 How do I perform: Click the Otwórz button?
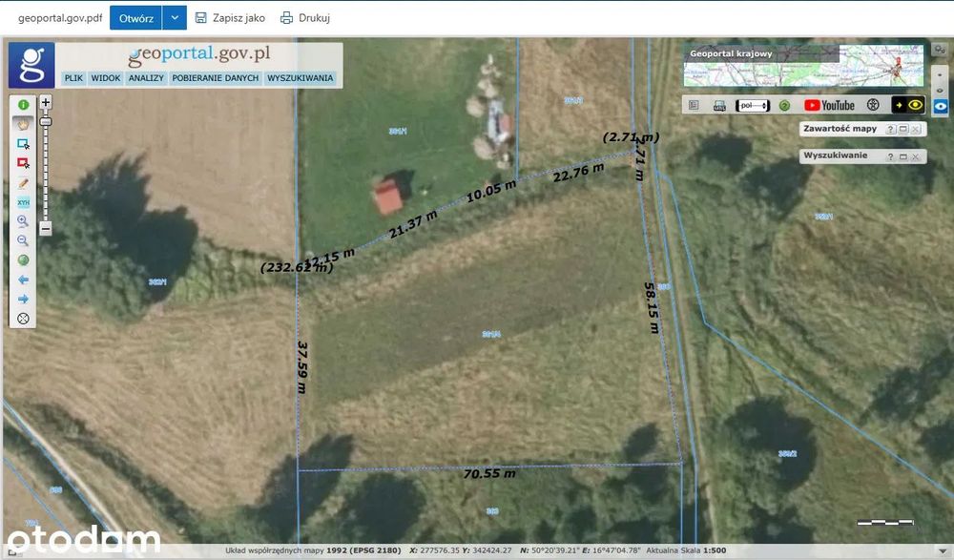pos(135,18)
